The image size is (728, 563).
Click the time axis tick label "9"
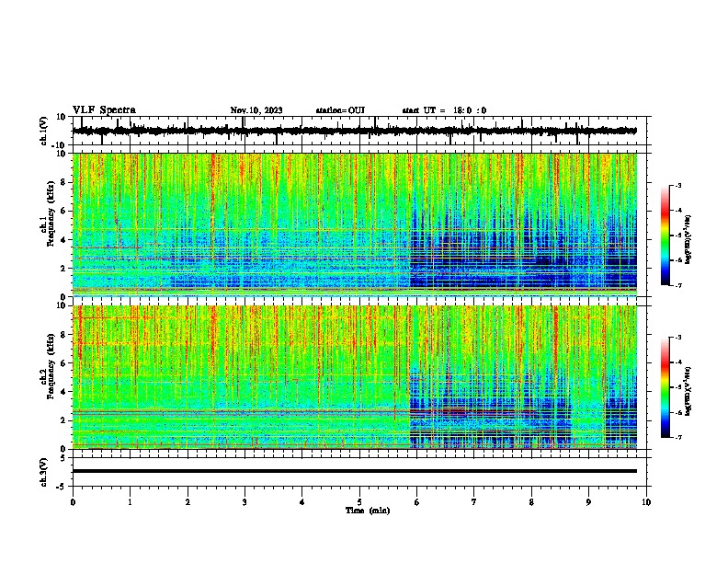pos(588,502)
